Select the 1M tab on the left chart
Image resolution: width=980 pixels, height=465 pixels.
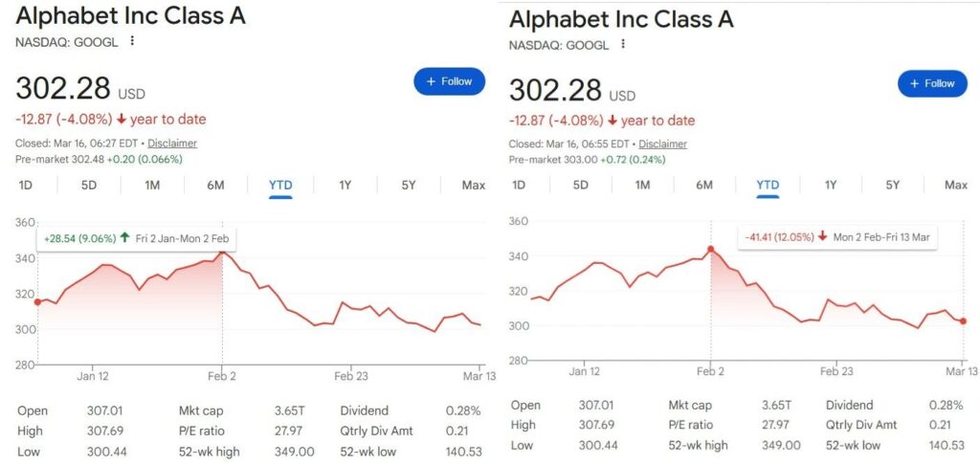click(152, 185)
